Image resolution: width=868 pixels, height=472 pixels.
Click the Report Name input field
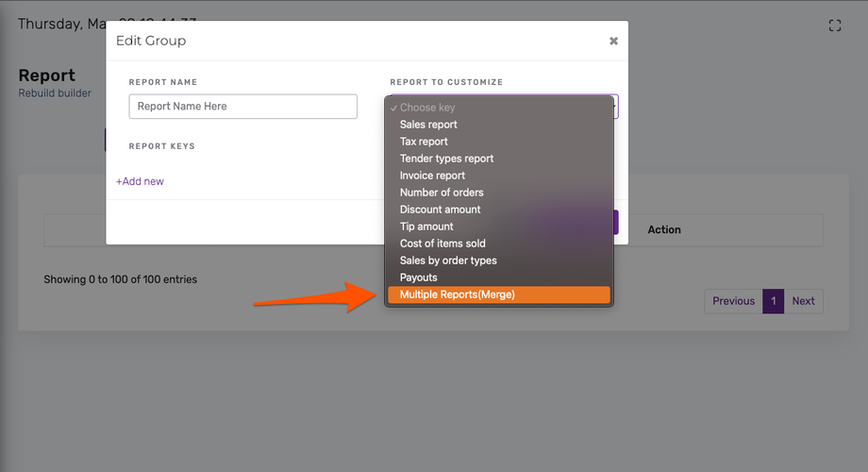coord(242,107)
